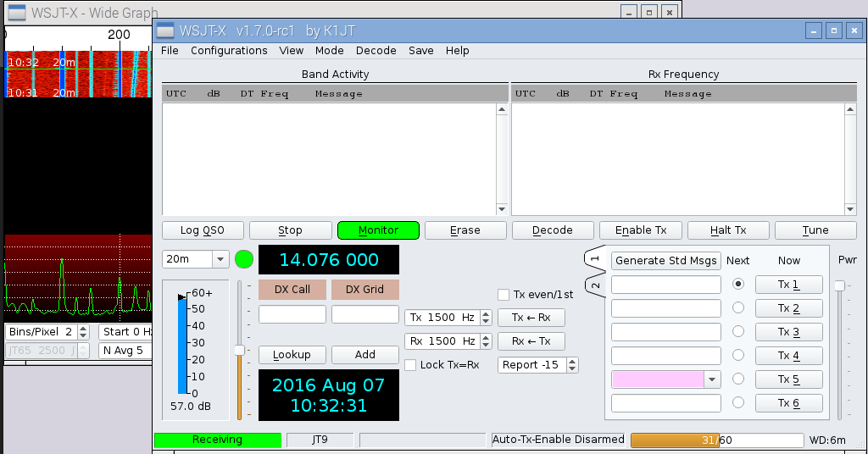Open the Help menu
Viewport: 868px width, 454px height.
tap(457, 50)
